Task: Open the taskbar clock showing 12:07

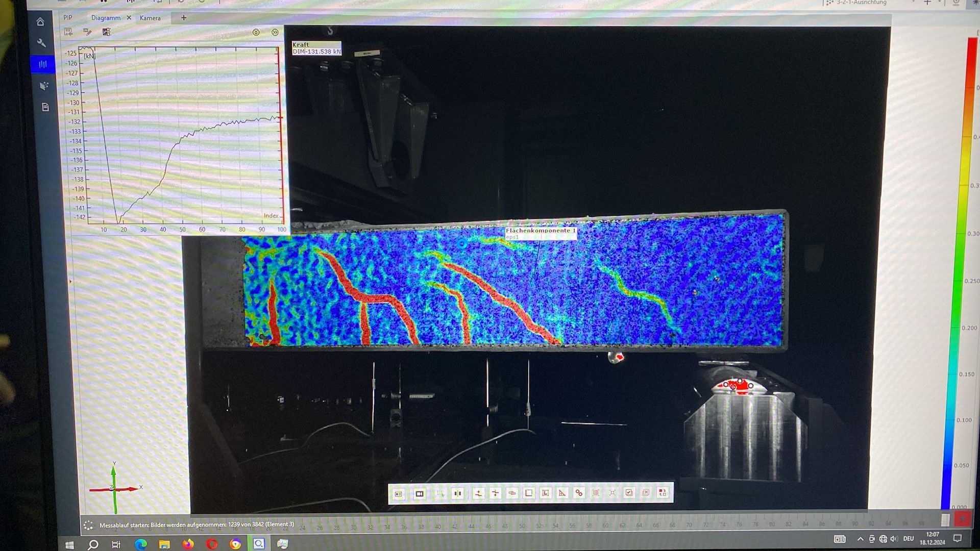Action: coord(933,538)
